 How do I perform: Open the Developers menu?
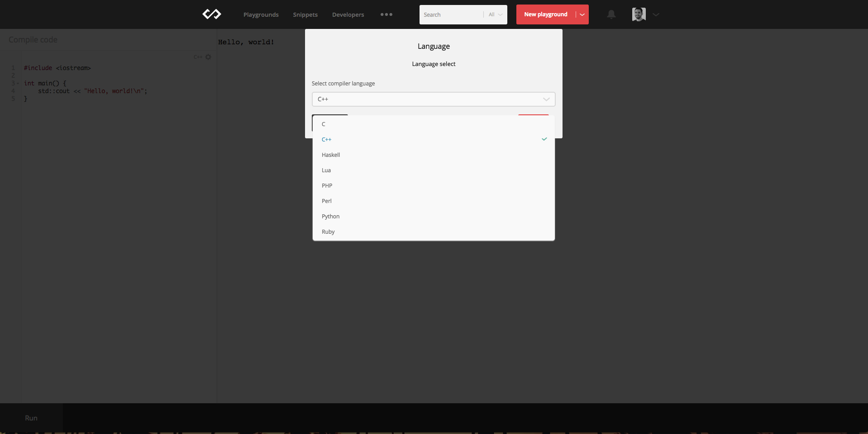(348, 14)
